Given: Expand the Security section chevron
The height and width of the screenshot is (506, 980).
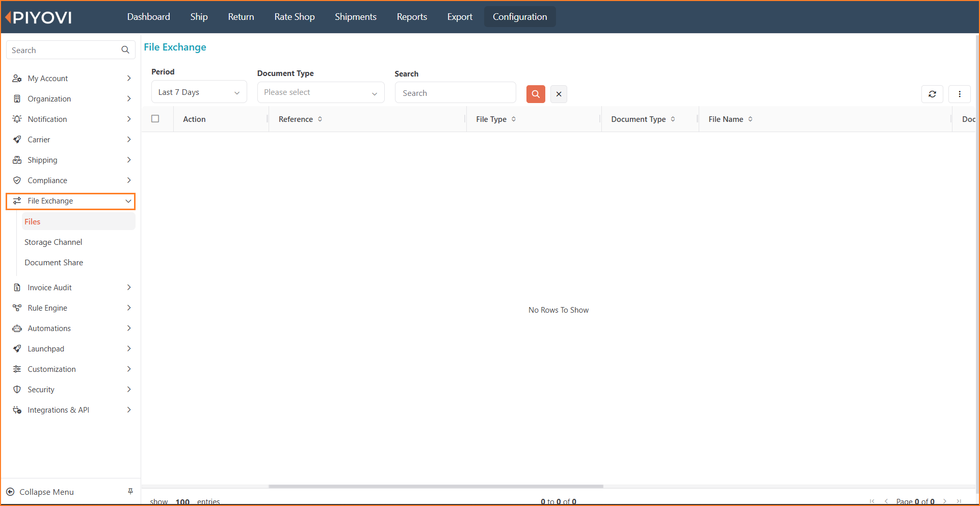Looking at the screenshot, I should (129, 389).
